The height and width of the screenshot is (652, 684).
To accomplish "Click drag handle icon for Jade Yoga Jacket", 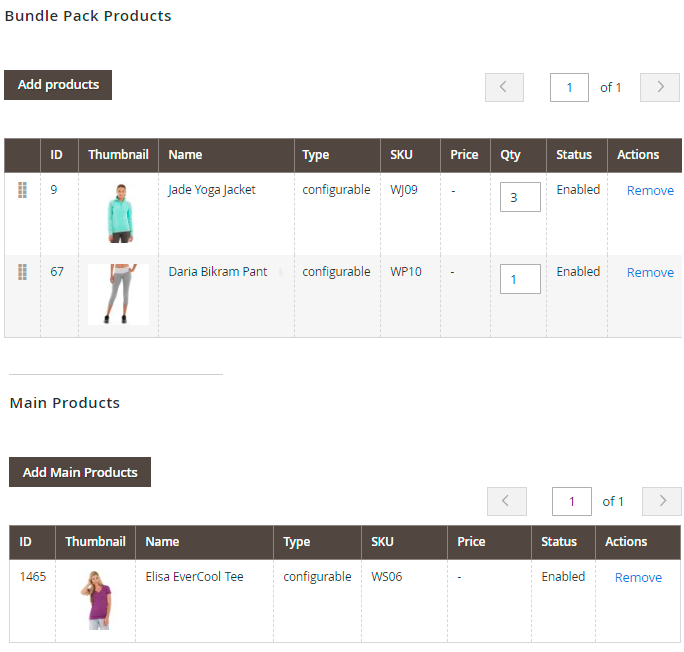I will tap(22, 190).
